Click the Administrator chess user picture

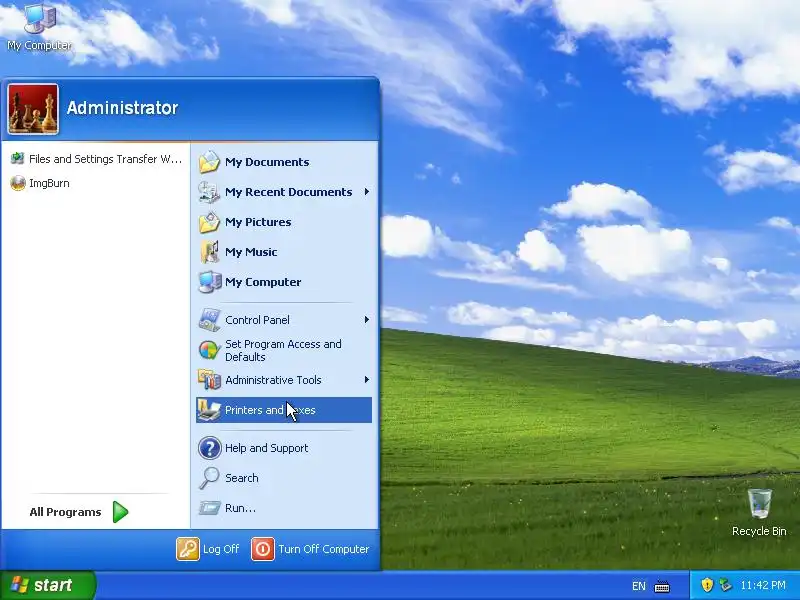pyautogui.click(x=33, y=109)
